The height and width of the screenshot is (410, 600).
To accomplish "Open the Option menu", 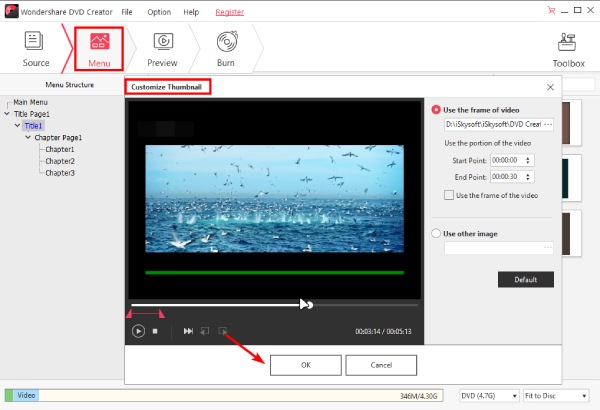I will 159,11.
